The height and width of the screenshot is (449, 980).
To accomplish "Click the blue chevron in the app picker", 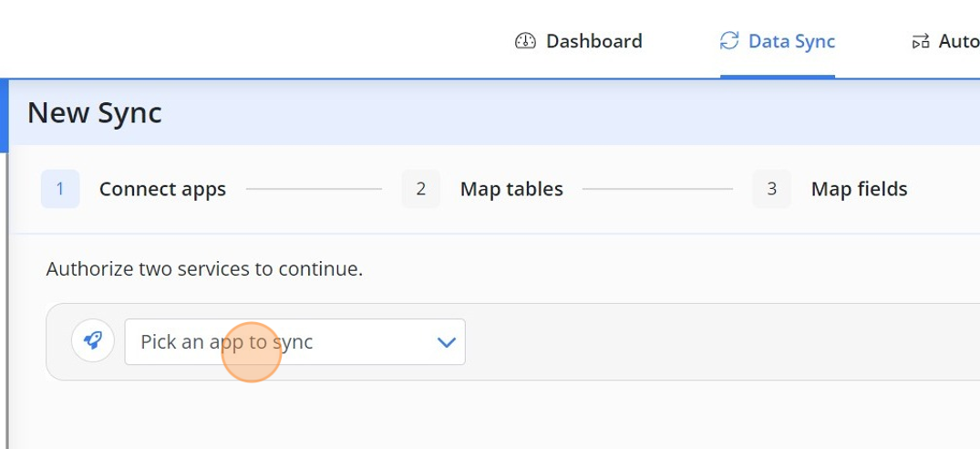I will 447,342.
